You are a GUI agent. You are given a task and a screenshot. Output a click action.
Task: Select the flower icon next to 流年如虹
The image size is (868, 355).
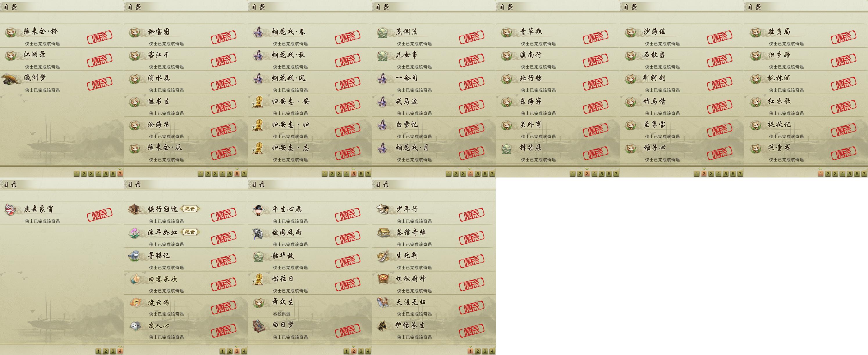[134, 233]
